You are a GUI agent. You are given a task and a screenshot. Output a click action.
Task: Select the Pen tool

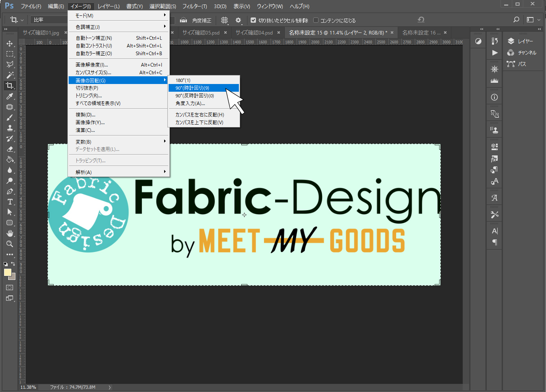pos(10,191)
